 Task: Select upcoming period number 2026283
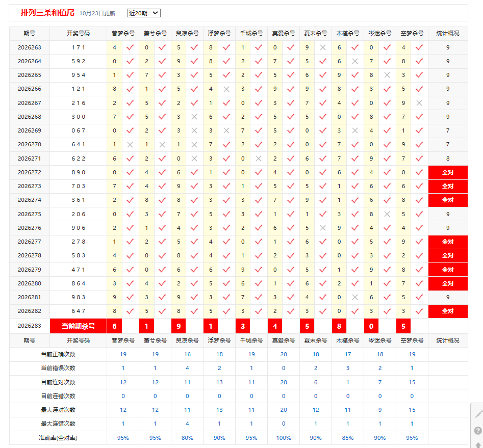click(29, 326)
